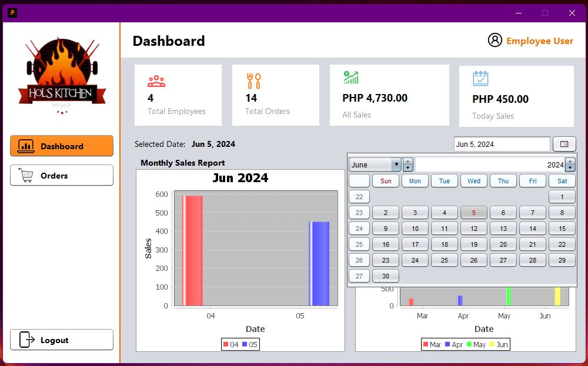
Task: Click the Total Employees people icon
Action: point(156,80)
